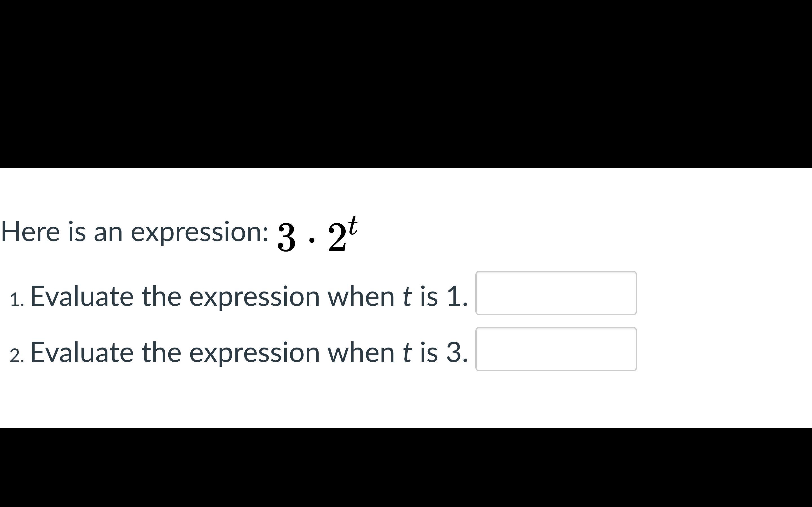This screenshot has width=812, height=507.
Task: Click the base 2 in the math expression
Action: coord(337,237)
